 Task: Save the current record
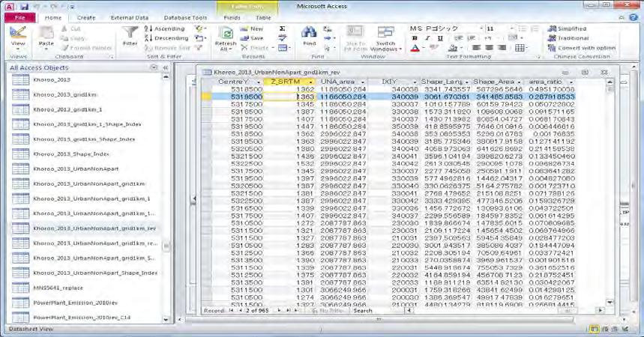click(x=251, y=38)
